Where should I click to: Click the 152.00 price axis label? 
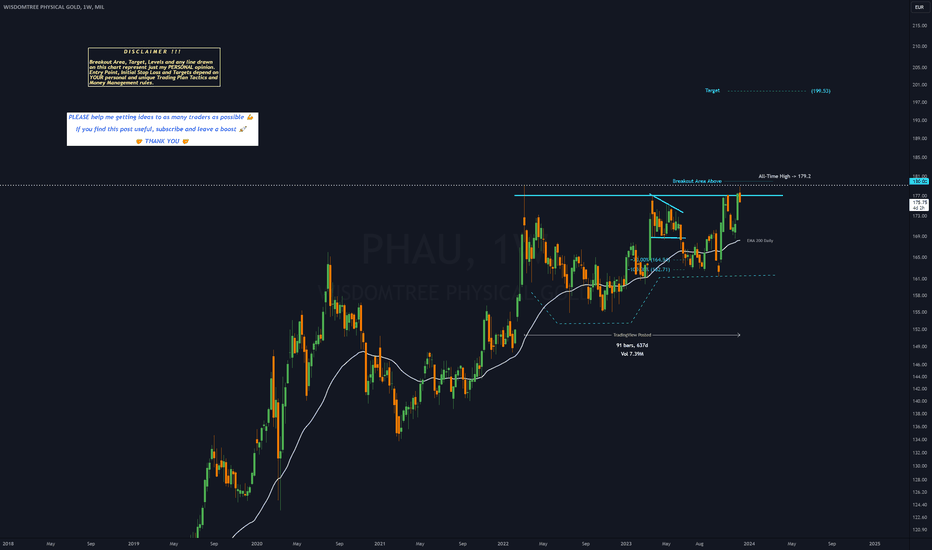[920, 329]
